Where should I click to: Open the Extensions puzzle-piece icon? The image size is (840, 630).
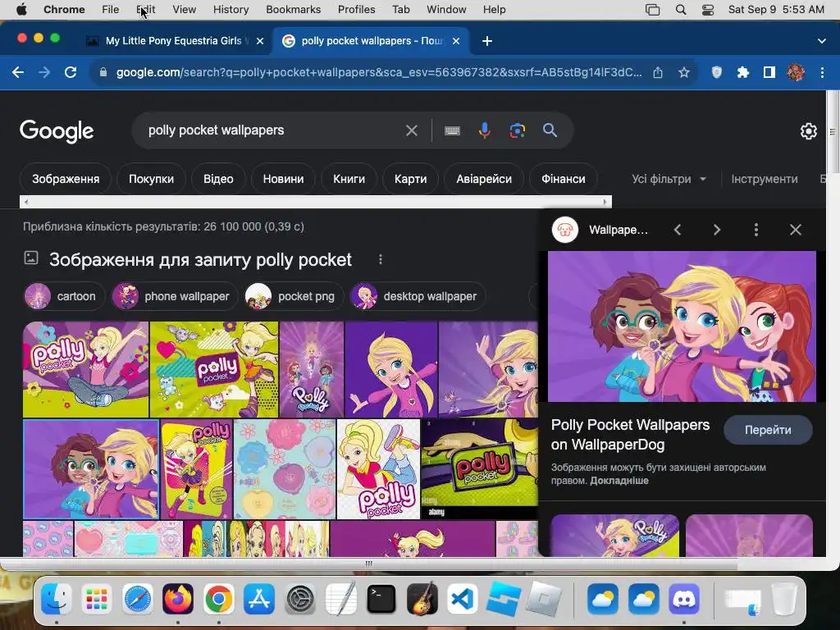[742, 72]
